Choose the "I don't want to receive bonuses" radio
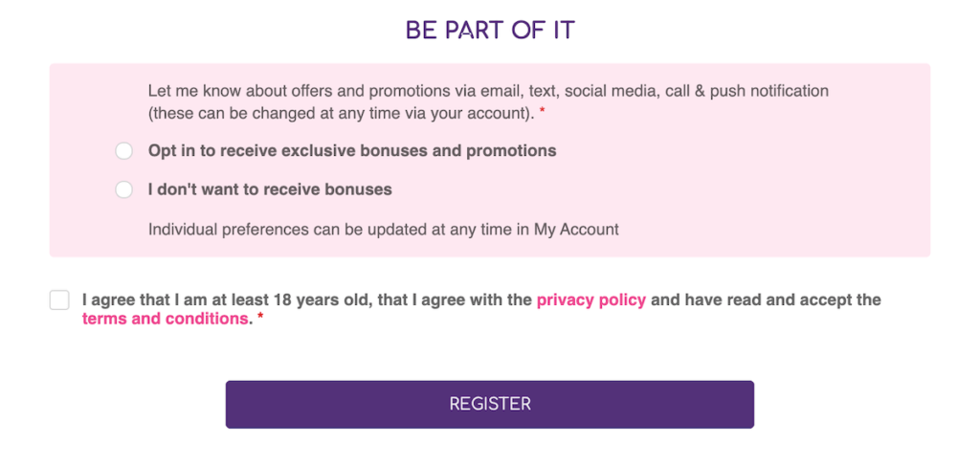980x465 pixels. pyautogui.click(x=123, y=190)
